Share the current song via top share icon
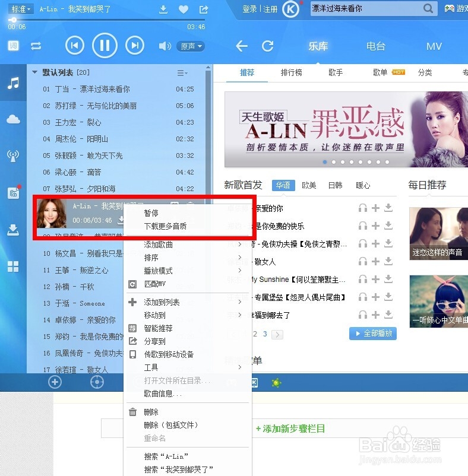The width and height of the screenshot is (468, 476). [204, 9]
